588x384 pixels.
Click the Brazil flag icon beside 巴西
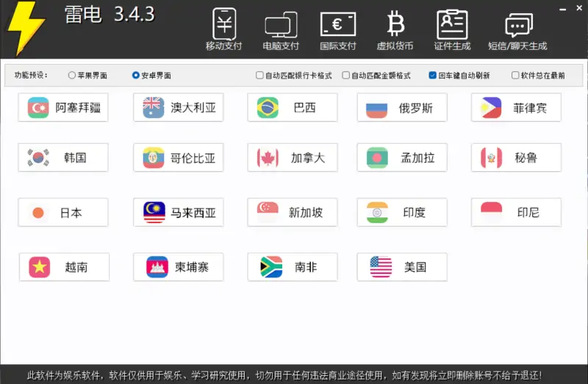pos(268,108)
